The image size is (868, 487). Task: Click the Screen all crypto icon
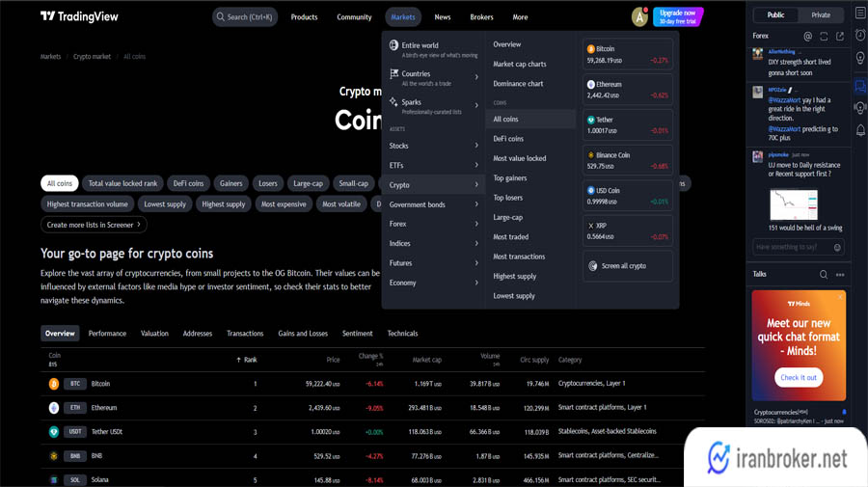(x=593, y=265)
